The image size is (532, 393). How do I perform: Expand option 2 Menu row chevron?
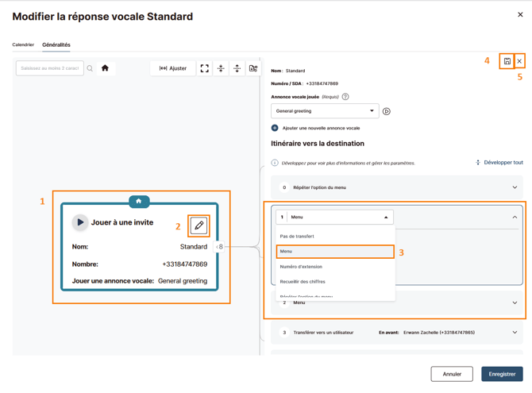pos(515,302)
